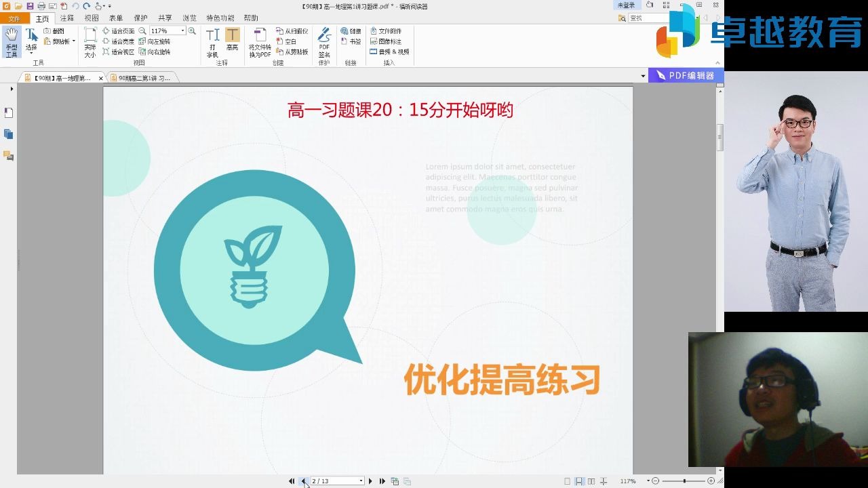Open the page number dropdown in status bar
The image size is (868, 488).
361,481
